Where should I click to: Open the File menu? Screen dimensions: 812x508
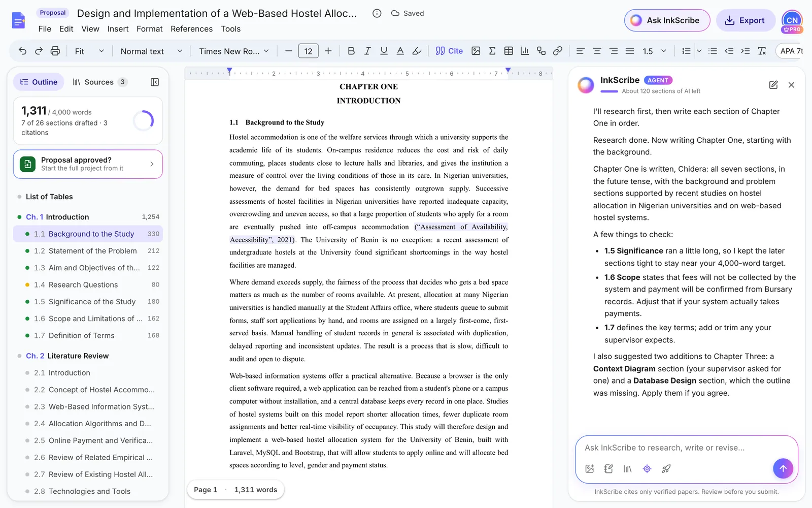click(x=45, y=29)
